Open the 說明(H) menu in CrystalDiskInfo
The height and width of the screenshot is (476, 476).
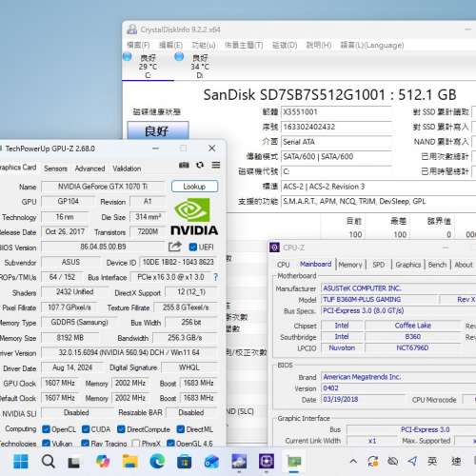(x=319, y=45)
